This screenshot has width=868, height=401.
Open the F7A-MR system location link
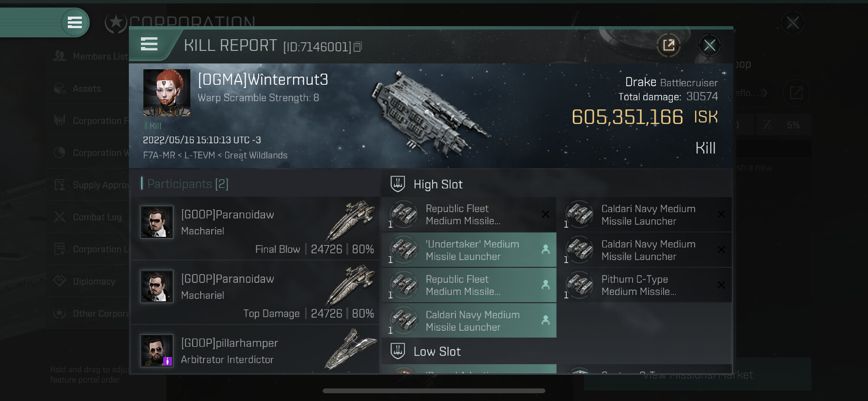(159, 155)
